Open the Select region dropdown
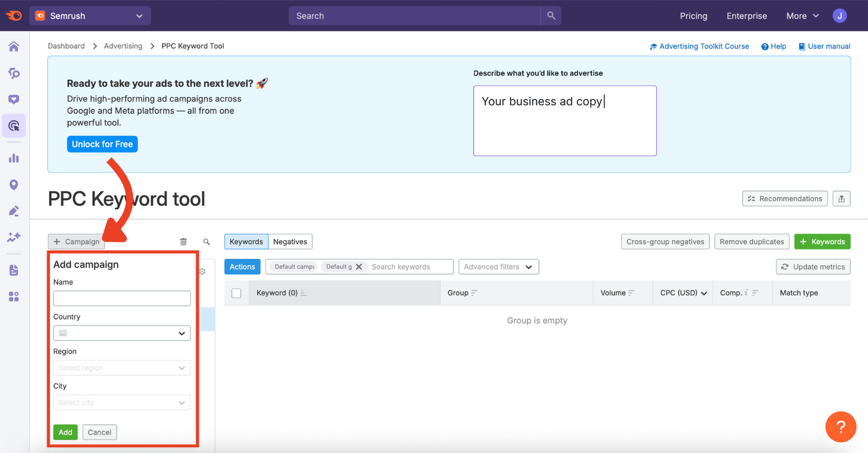868x453 pixels. [x=122, y=368]
